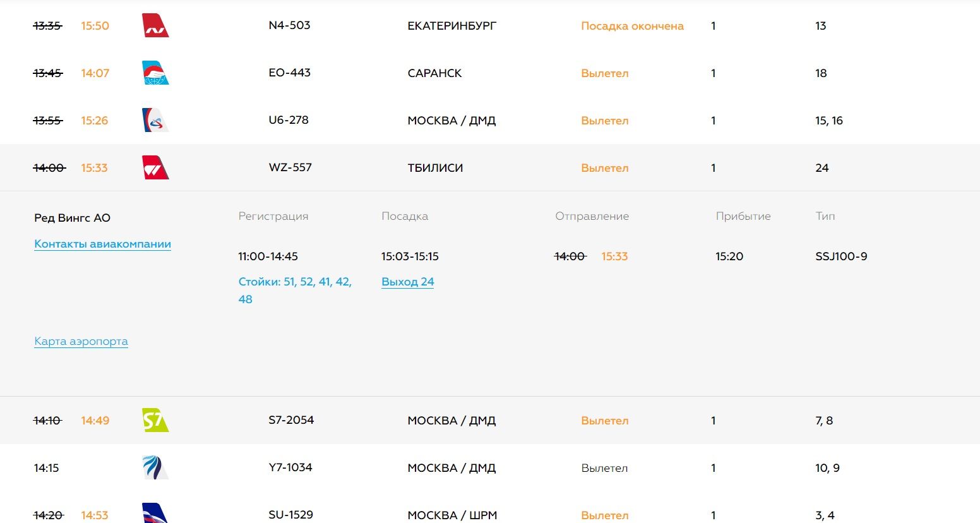Click the Ural Airlines logo for U6-278
This screenshot has width=980, height=523.
(x=155, y=120)
